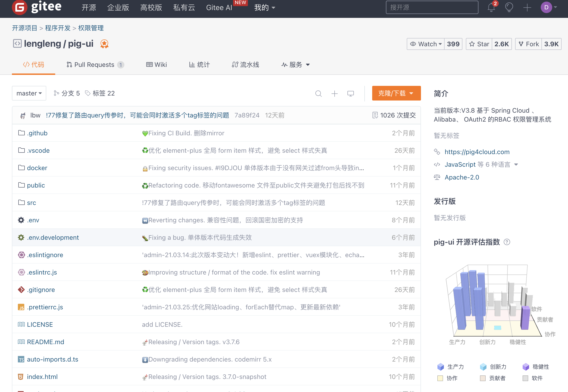Toggle the 协作 legend swatch
This screenshot has width=568, height=392.
pyautogui.click(x=440, y=378)
